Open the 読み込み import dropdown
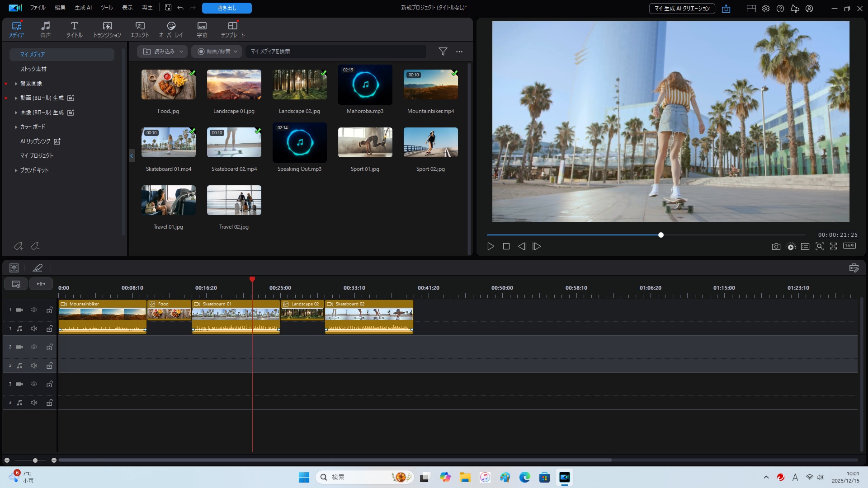The width and height of the screenshot is (868, 488). (x=162, y=52)
